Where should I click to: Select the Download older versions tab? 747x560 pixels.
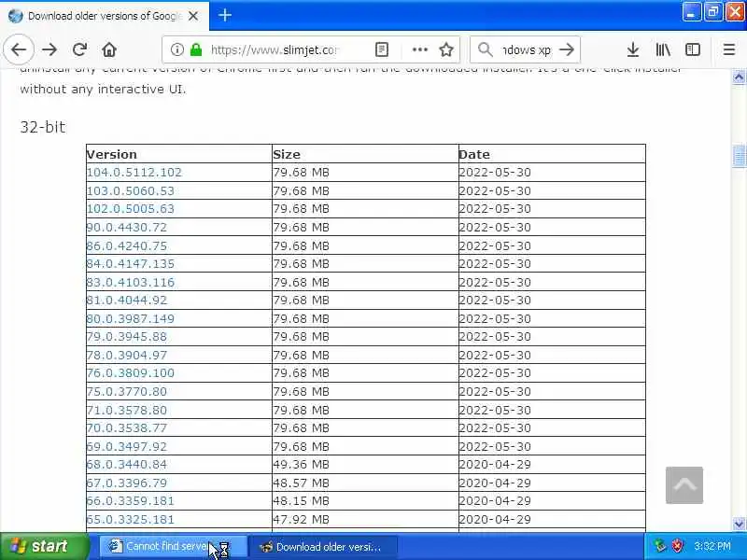(x=104, y=16)
